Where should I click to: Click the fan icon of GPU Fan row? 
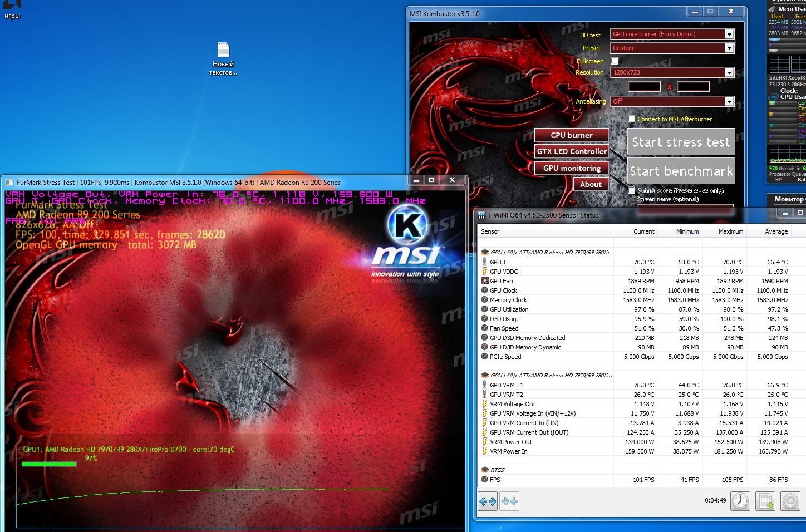(485, 281)
